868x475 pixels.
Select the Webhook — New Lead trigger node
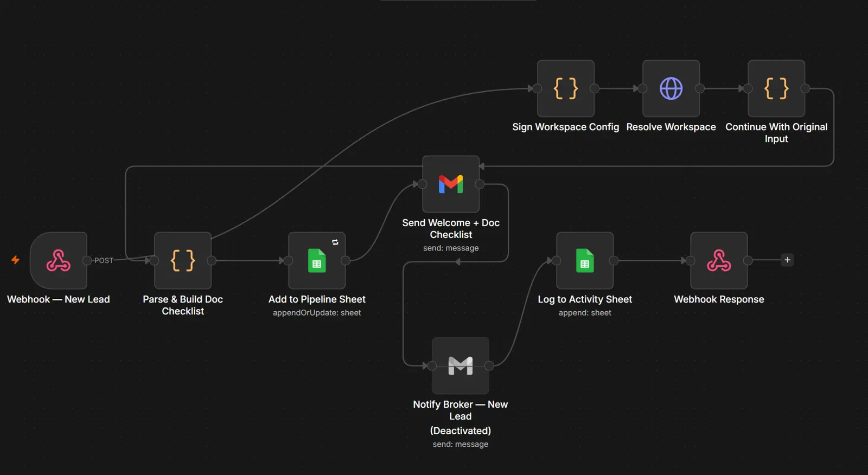[58, 260]
